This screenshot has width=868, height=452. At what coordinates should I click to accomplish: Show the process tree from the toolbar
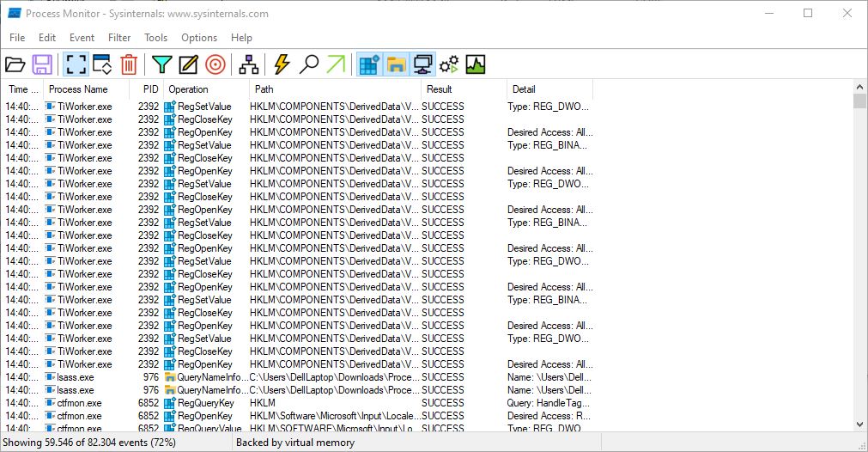pos(249,64)
